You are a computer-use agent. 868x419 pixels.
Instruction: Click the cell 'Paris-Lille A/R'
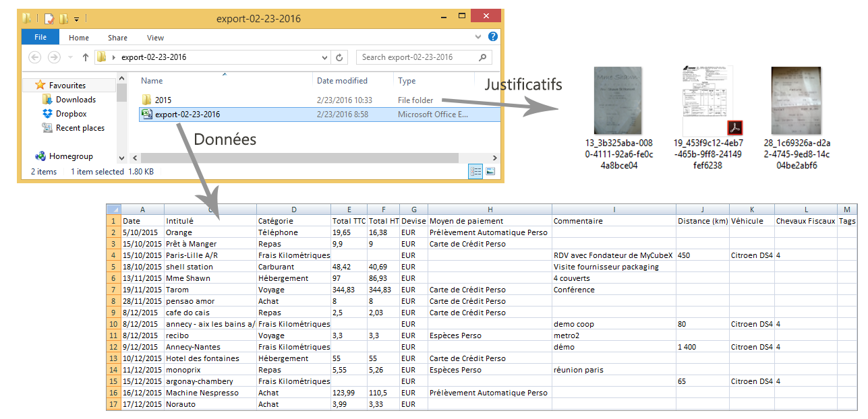(210, 255)
